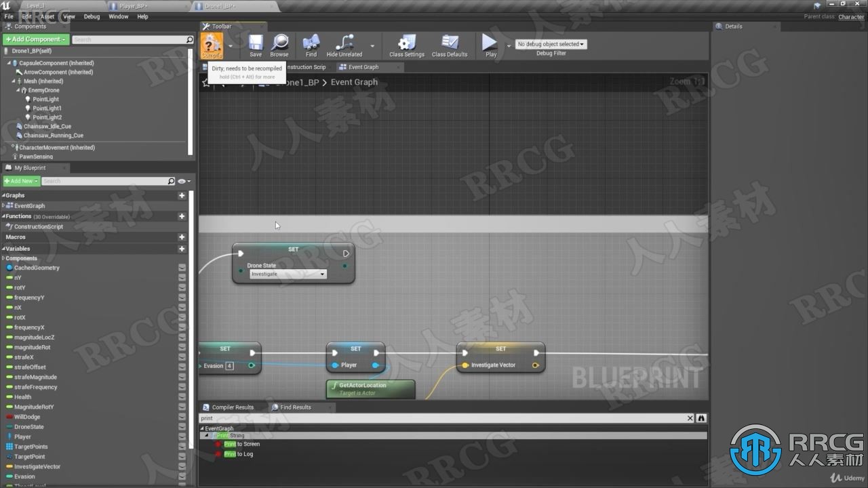Image resolution: width=868 pixels, height=488 pixels.
Task: Click Add Component button
Action: 36,39
